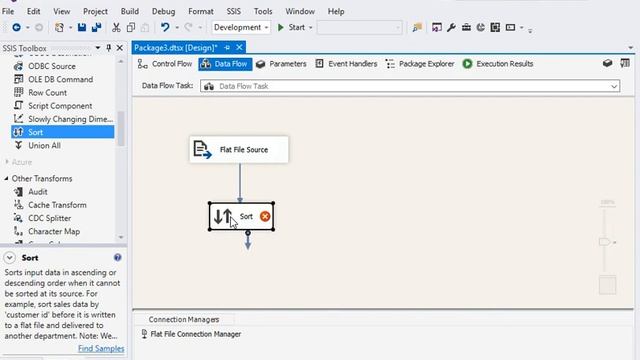Pin the Package3.dtsx document tab
This screenshot has height=360, width=640.
pos(227,48)
